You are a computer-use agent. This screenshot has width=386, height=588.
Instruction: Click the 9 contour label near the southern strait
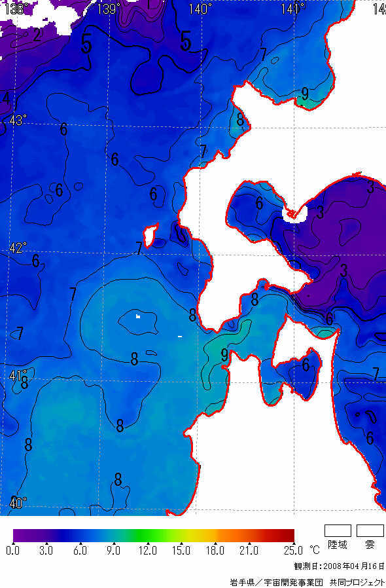click(x=224, y=354)
